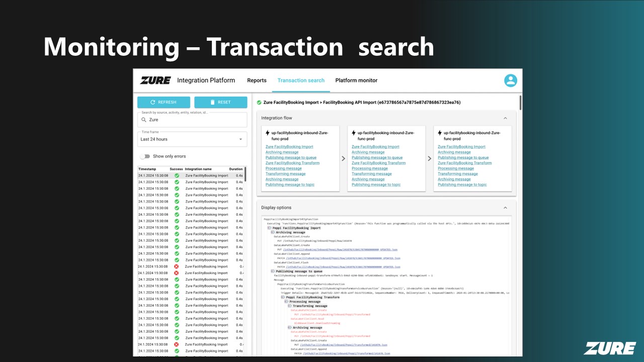The width and height of the screenshot is (644, 362).
Task: Sort by the Timestamp column header
Action: coord(147,169)
